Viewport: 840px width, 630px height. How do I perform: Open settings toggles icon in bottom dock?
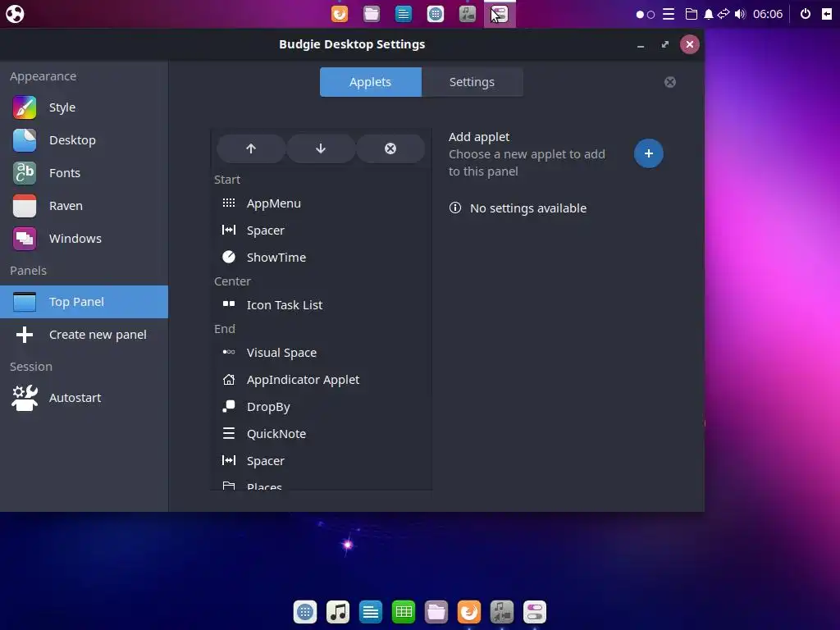coord(535,611)
